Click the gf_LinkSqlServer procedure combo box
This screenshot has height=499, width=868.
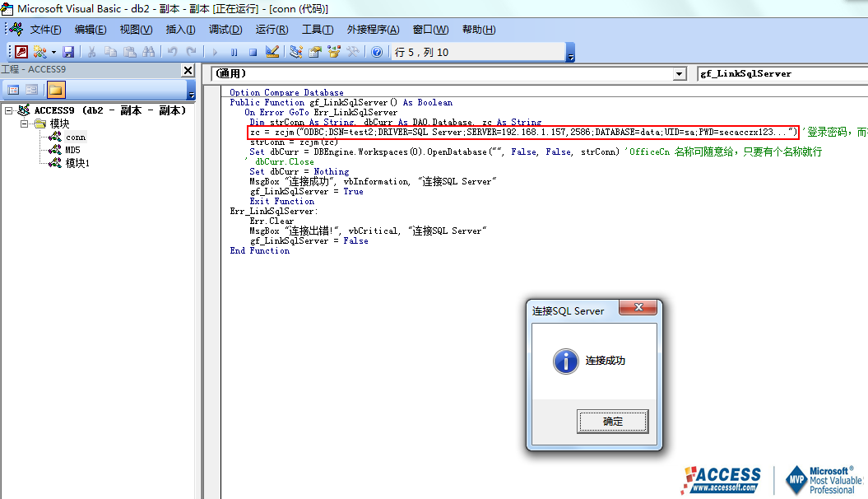tap(782, 73)
